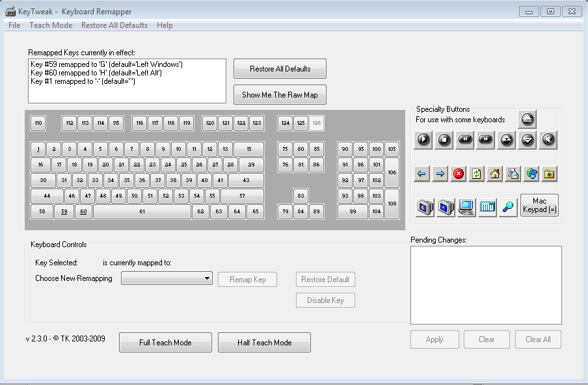Select keyboard key number 43
588x385 pixels.
pyautogui.click(x=246, y=180)
